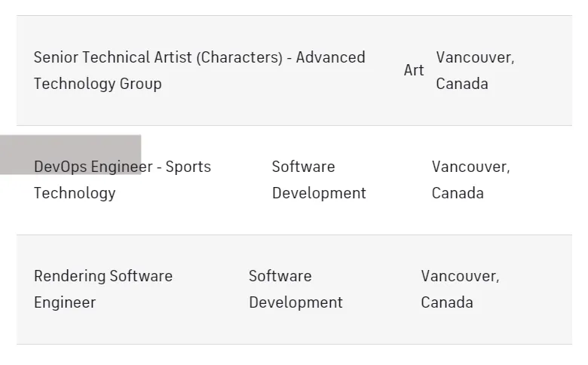Click Canada text in the Rendering Engineer row

pyautogui.click(x=447, y=302)
